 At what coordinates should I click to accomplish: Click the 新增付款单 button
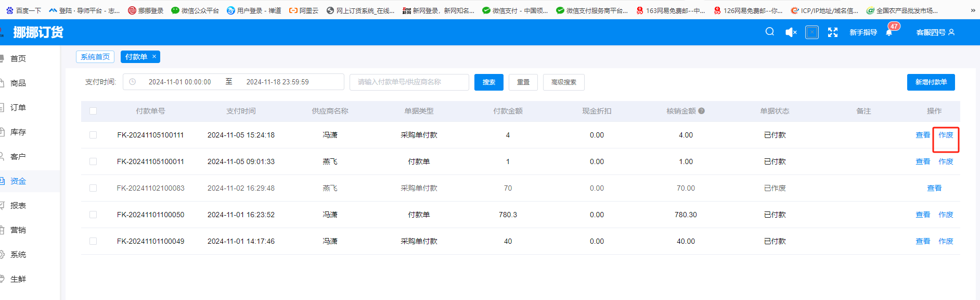931,82
